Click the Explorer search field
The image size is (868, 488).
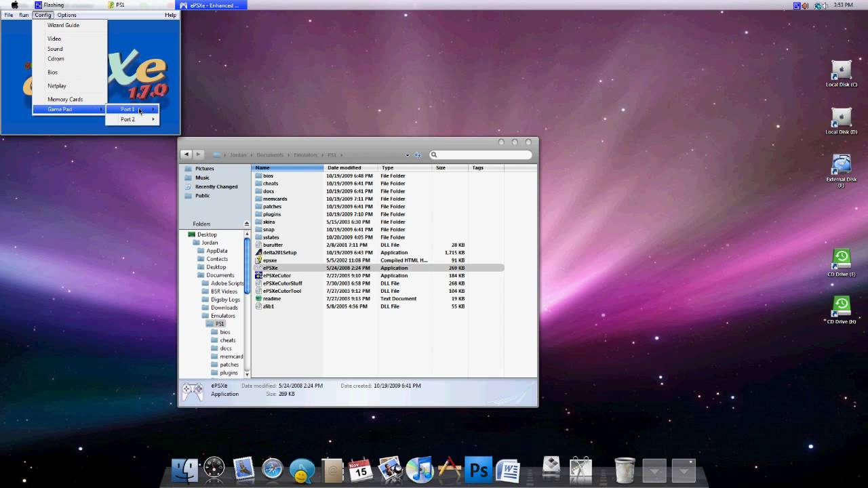click(x=483, y=155)
